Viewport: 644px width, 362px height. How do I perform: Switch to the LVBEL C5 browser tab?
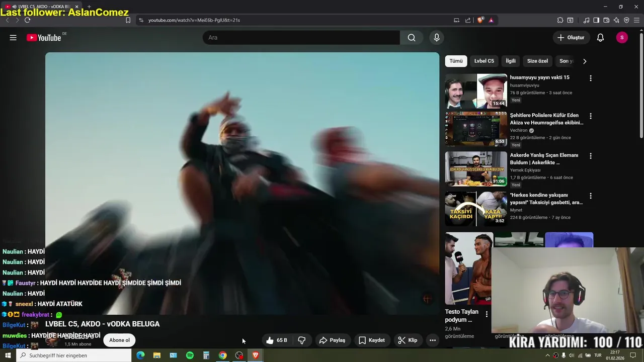pyautogui.click(x=41, y=7)
